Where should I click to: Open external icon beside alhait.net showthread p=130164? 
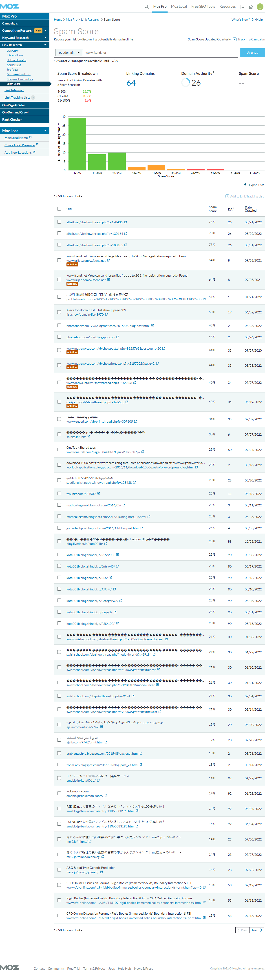(x=126, y=234)
